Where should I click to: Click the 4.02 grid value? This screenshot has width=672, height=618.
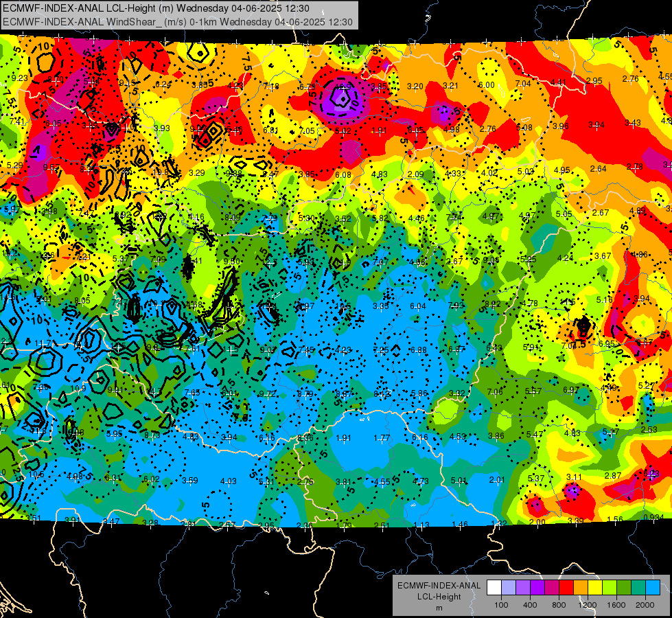[489, 173]
